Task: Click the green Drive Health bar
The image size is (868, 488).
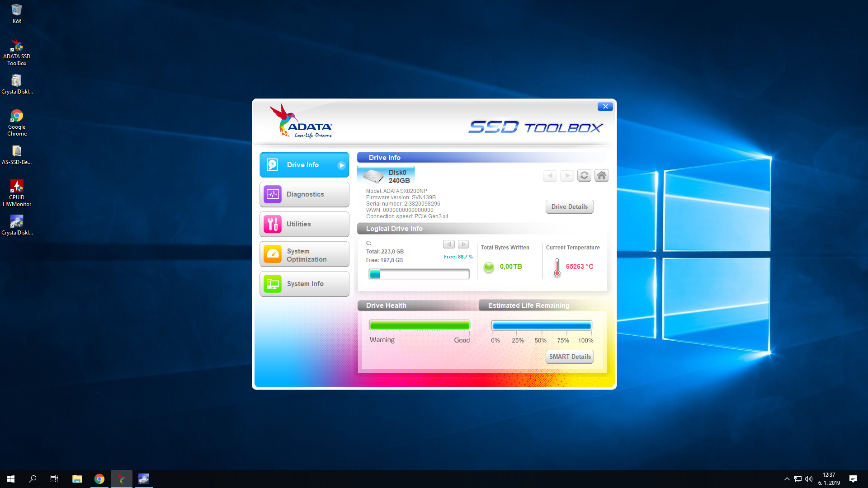Action: (x=420, y=325)
